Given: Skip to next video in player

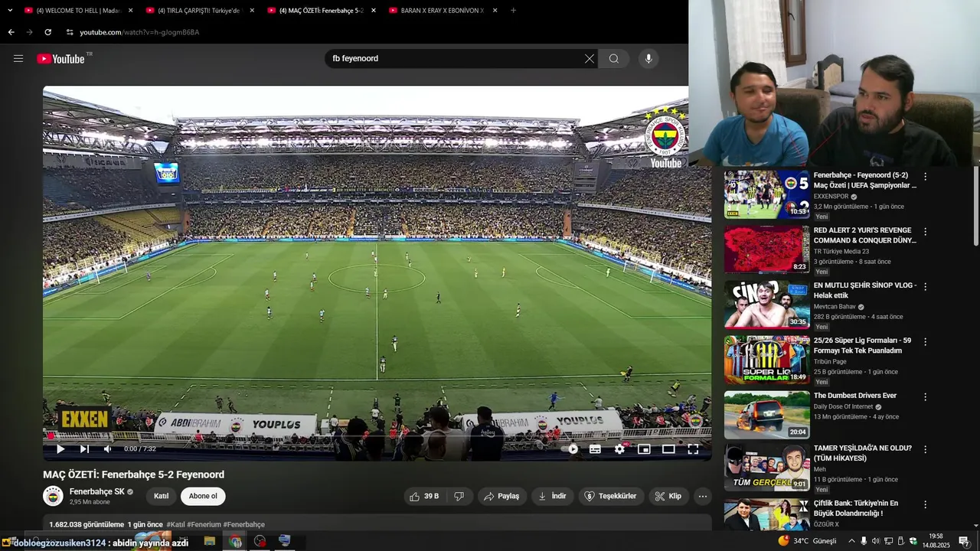Looking at the screenshot, I should (84, 449).
